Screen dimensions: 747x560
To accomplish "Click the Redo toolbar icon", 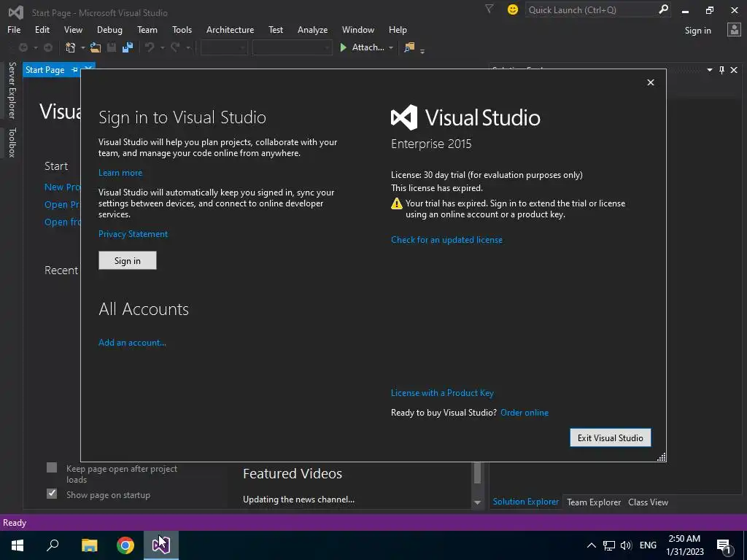I will tap(175, 47).
